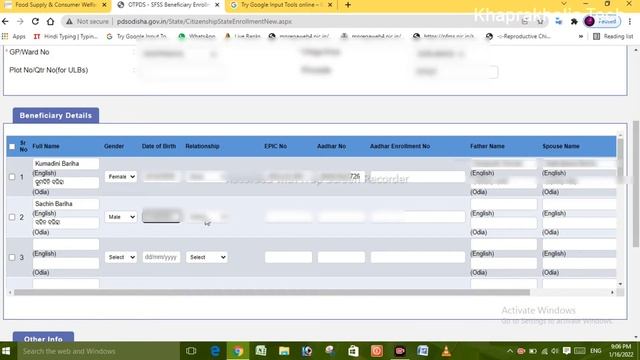
Task: Open the screen recorder taskbar icon
Action: coord(400,351)
